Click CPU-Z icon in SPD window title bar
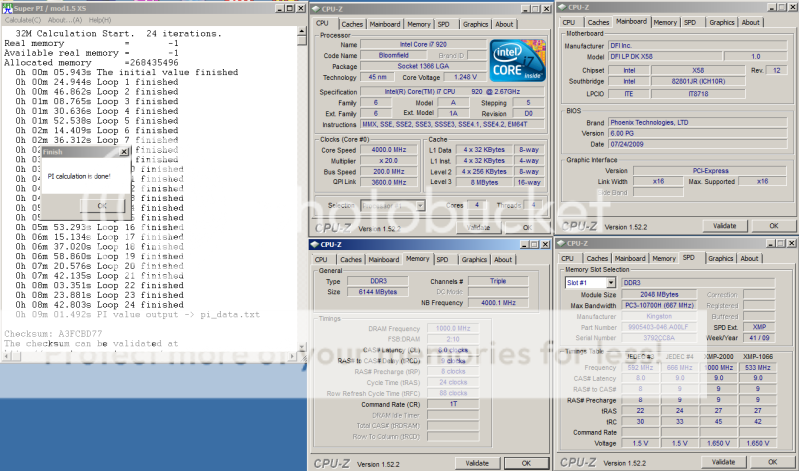 coord(563,243)
